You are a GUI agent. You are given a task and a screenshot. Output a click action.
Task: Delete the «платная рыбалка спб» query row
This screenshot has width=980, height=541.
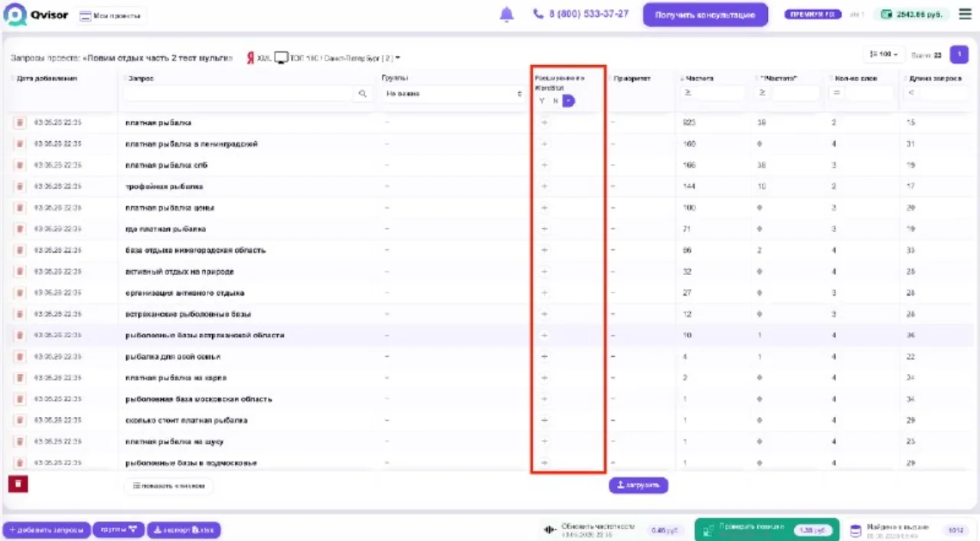[x=20, y=165]
